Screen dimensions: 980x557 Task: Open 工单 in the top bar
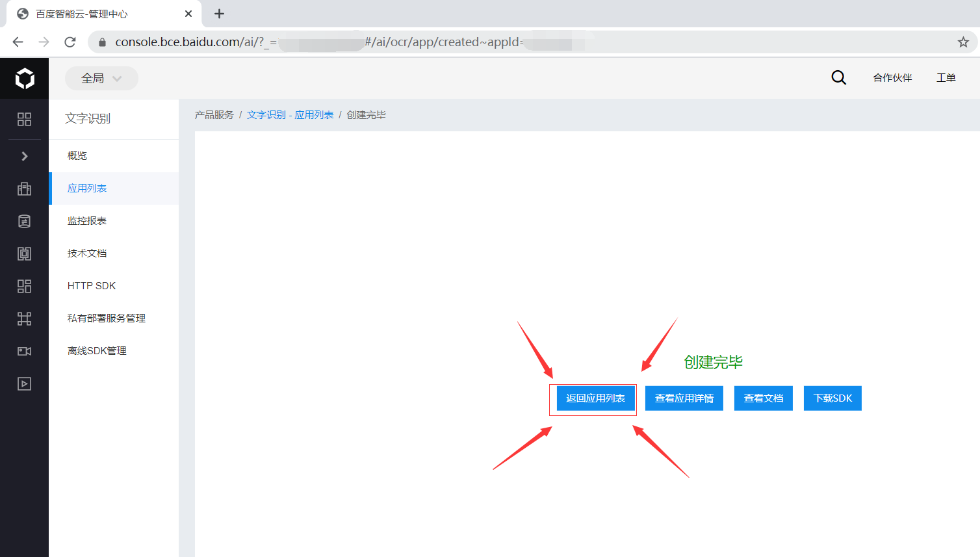[946, 78]
